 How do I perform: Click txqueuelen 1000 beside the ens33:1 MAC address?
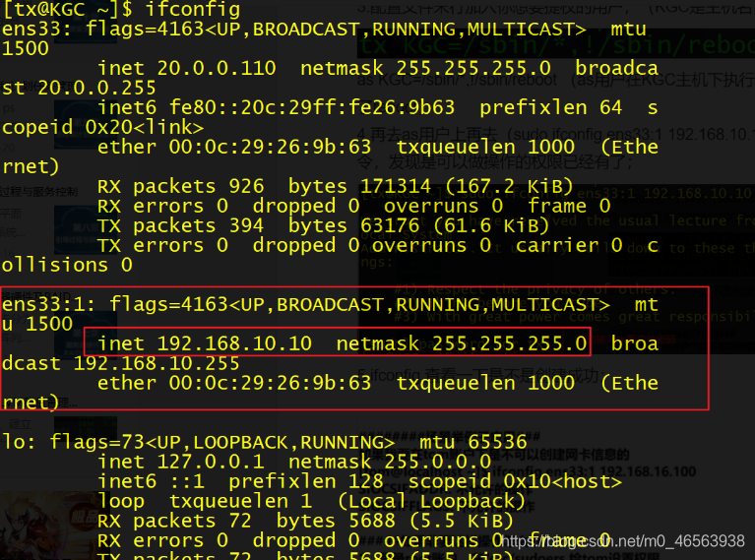(x=485, y=383)
